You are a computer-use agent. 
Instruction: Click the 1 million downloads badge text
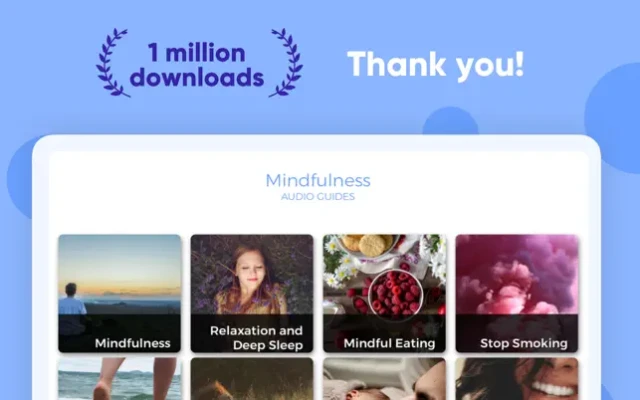click(197, 65)
